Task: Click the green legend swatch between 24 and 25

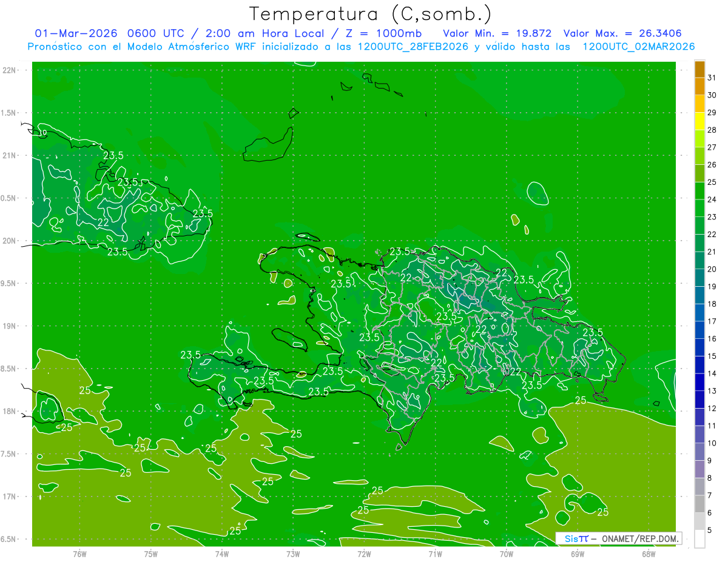Action: click(699, 191)
